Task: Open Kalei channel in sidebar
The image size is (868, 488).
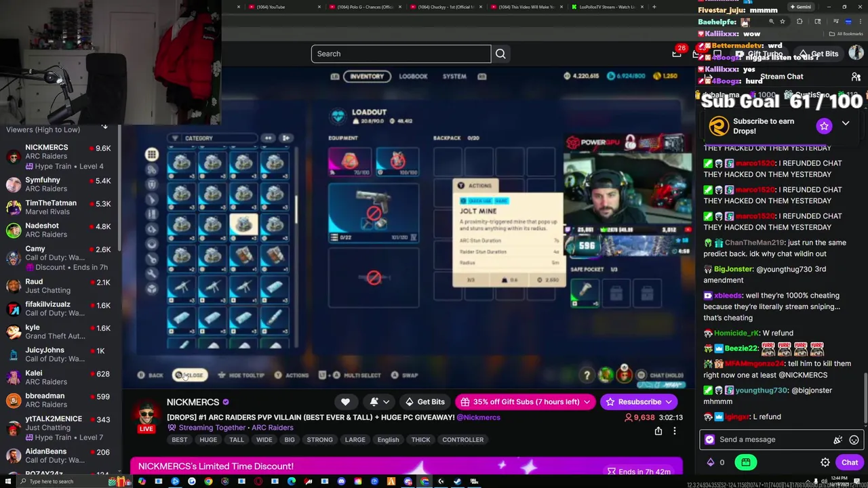Action: point(59,378)
